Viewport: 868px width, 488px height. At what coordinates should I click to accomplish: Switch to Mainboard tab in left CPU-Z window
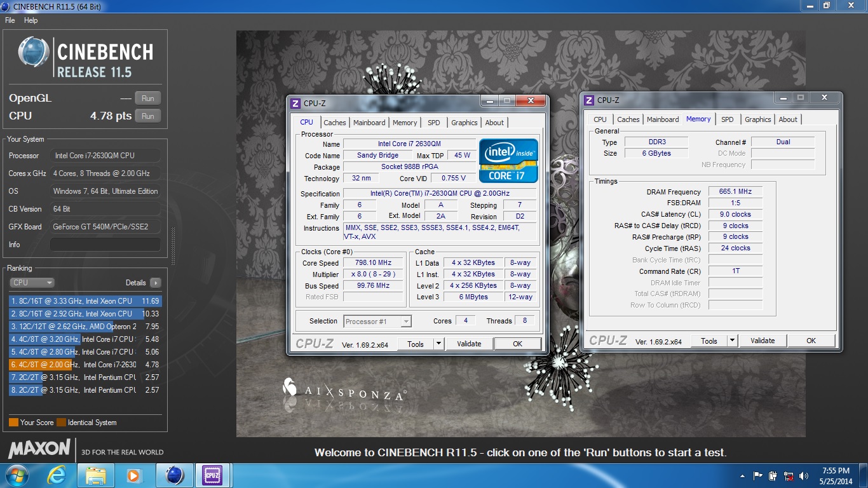tap(369, 123)
